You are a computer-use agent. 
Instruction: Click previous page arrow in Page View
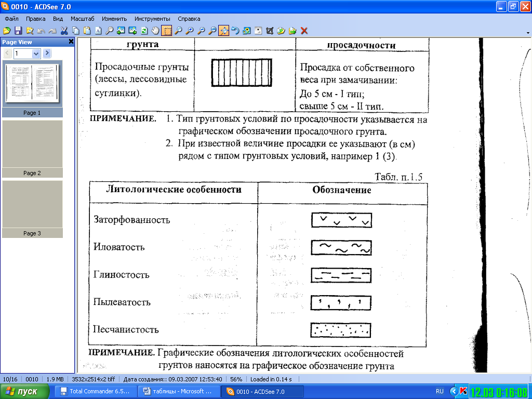[7, 54]
